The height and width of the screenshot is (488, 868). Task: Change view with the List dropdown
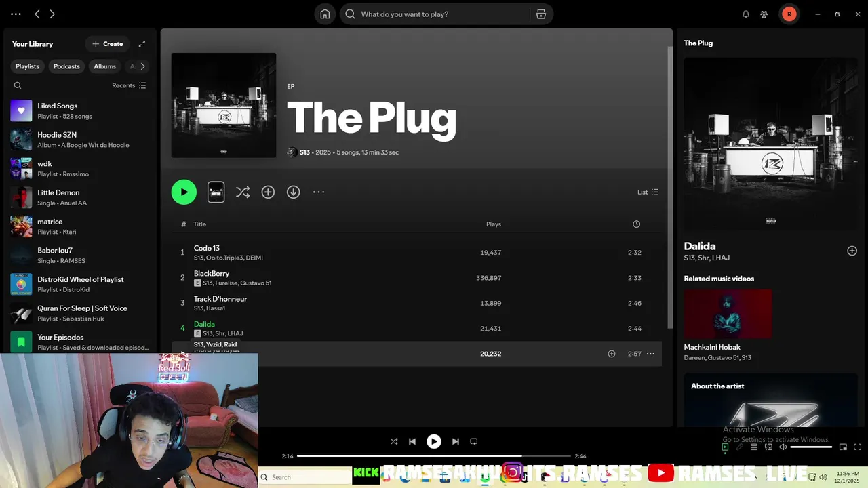point(648,192)
